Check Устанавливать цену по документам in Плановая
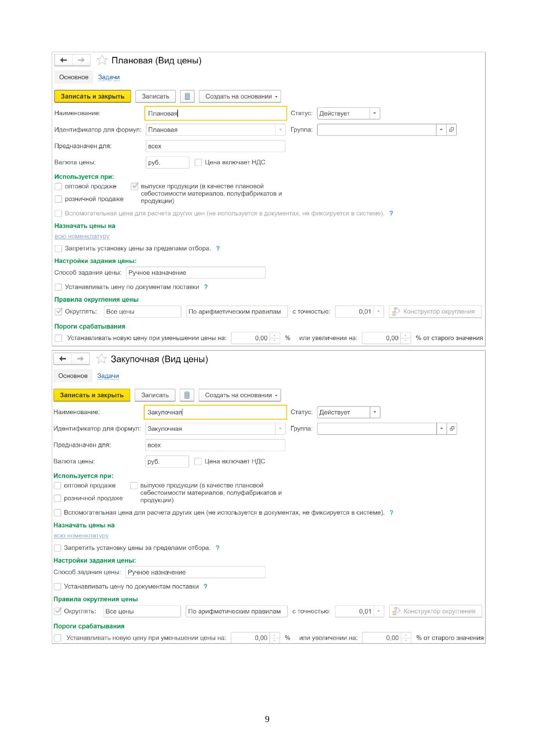Screen dimensions: 535x756 coord(58,287)
